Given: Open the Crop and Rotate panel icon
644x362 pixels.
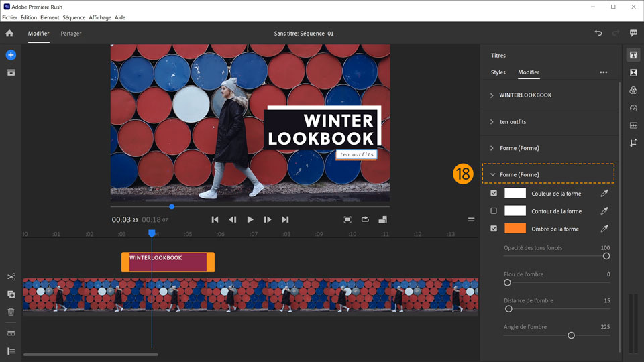Looking at the screenshot, I should point(633,143).
